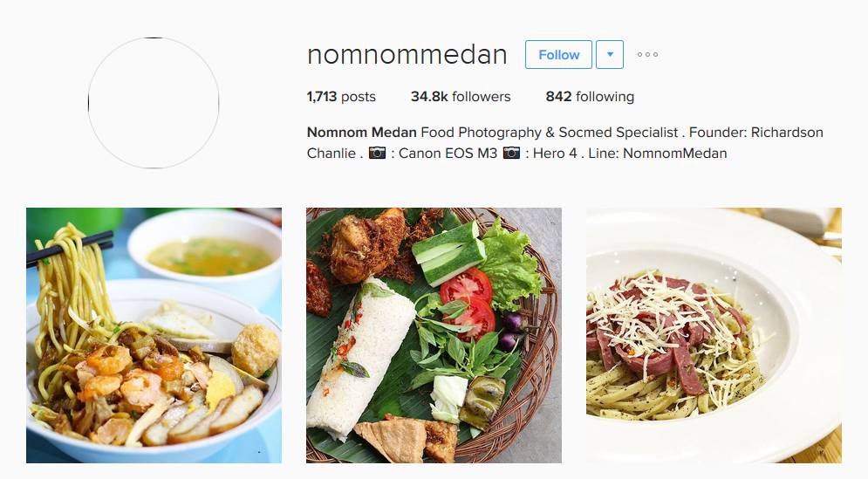Select the nomnommedan username heading

(407, 55)
